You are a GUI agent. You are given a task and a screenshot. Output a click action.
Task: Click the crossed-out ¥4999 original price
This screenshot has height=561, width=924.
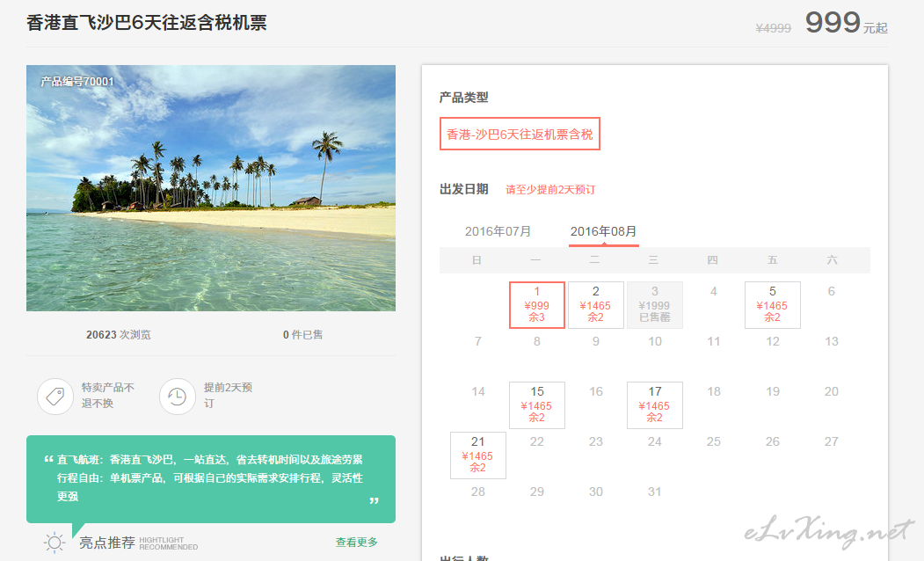(773, 28)
